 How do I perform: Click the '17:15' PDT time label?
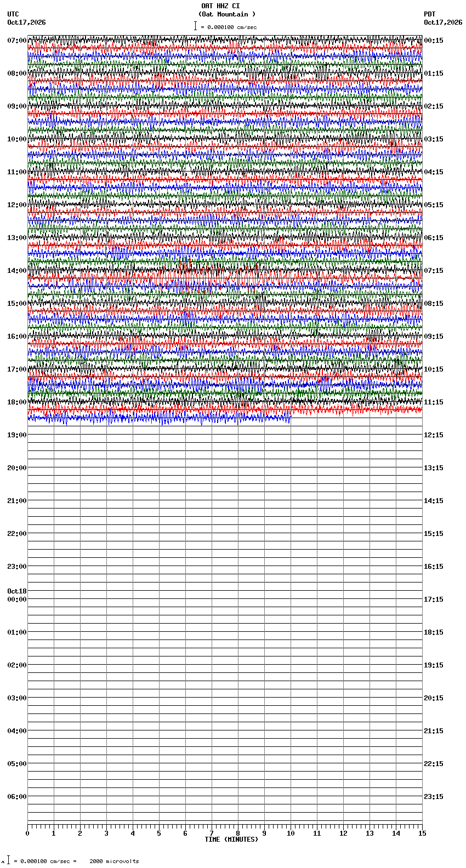(434, 599)
